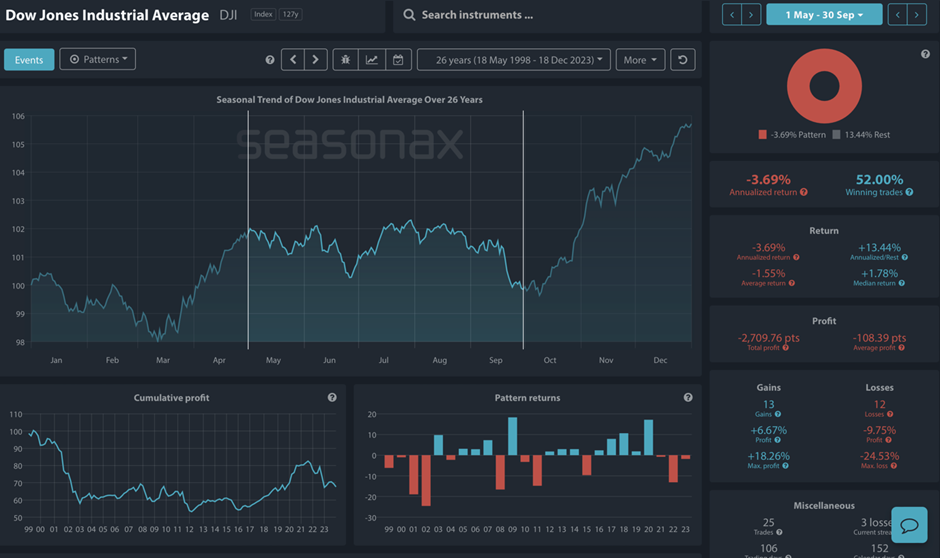Click help icon beside Average return
This screenshot has height=558, width=940.
(x=792, y=283)
